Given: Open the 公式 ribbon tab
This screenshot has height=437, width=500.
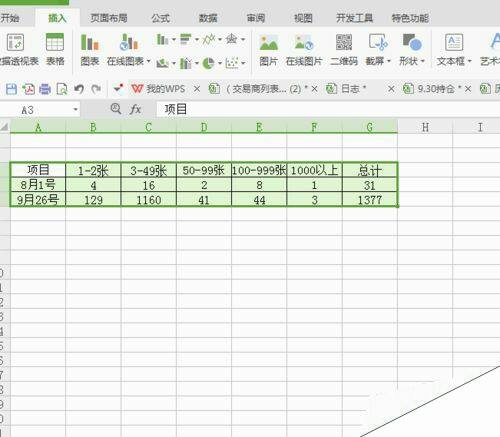Looking at the screenshot, I should [161, 18].
